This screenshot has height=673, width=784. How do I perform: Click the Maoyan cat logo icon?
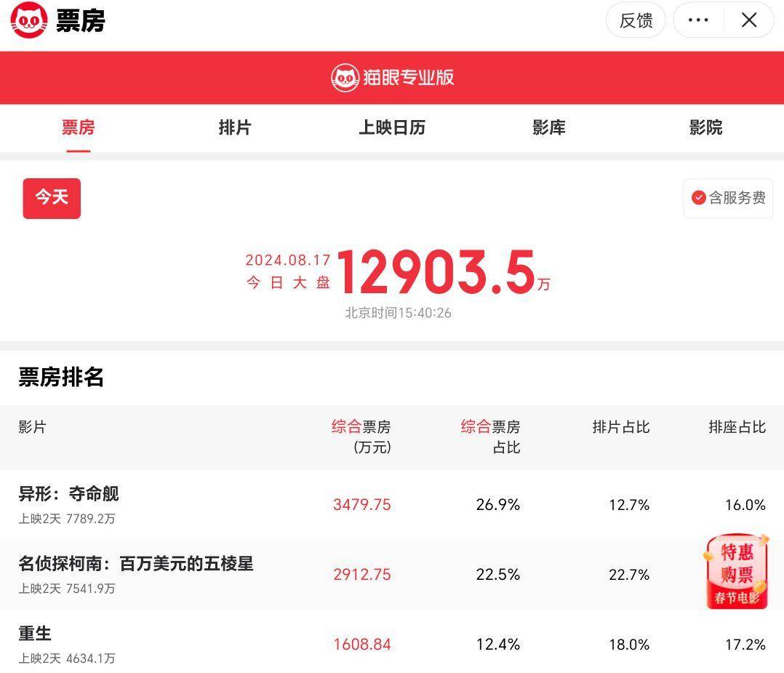click(29, 20)
